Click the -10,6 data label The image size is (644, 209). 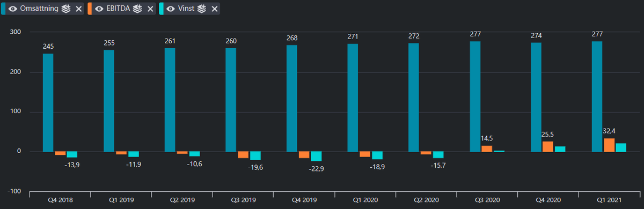pyautogui.click(x=194, y=163)
